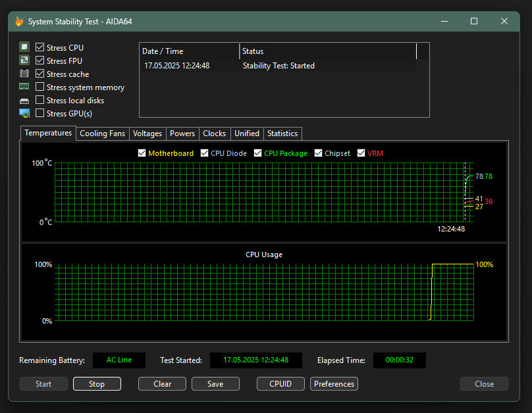The width and height of the screenshot is (532, 413).
Task: Click the 12:24:48 label below temperature graph
Action: [451, 229]
